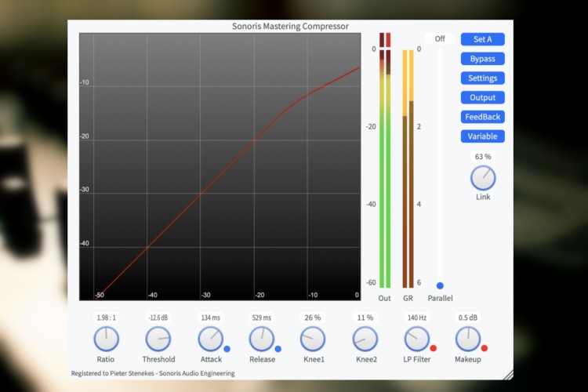Click the Knee2 knob

tap(365, 339)
